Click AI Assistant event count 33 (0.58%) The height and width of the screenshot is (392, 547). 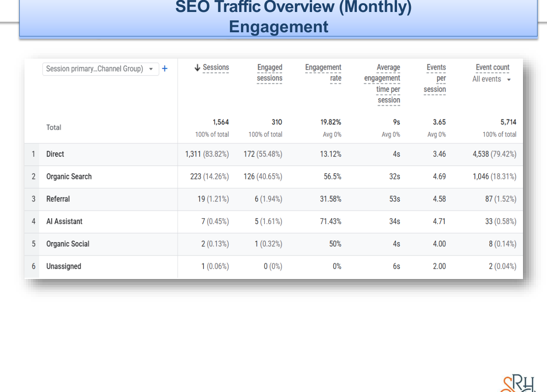[x=500, y=221]
